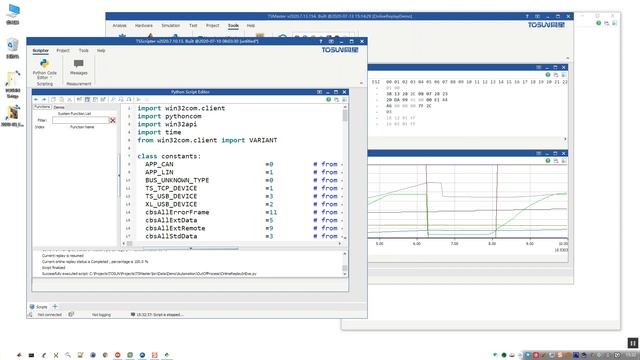Open the Test menu in TSMaster window

[x=193, y=25]
